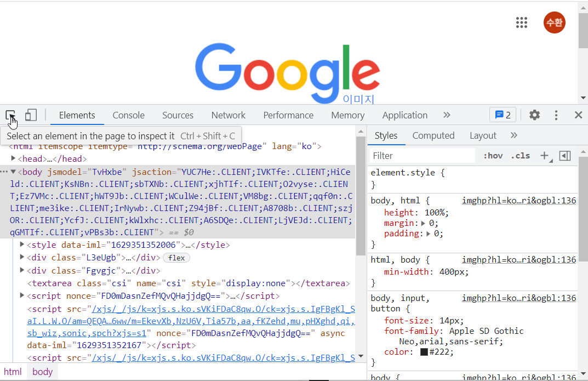Open the last visible script src link
Image resolution: width=588 pixels, height=381 pixels.
[224, 358]
